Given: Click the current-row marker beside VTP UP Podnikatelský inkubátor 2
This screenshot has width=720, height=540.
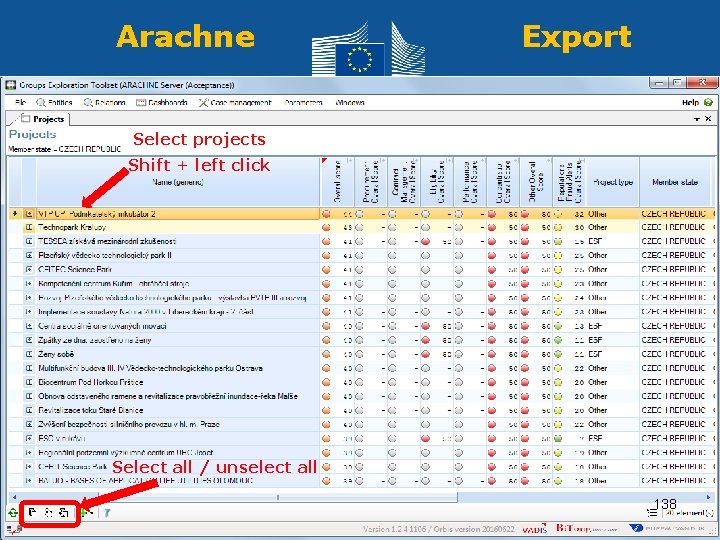Looking at the screenshot, I should point(15,214).
